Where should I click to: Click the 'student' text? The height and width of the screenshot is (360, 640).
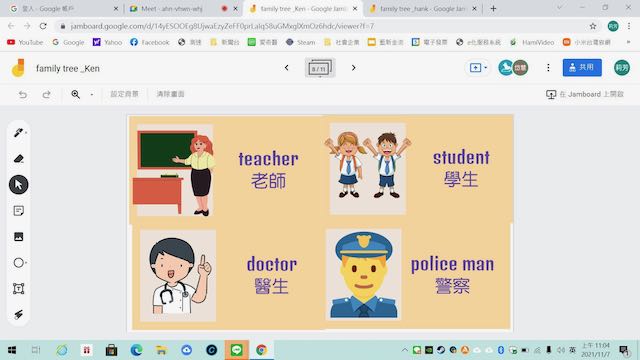click(x=461, y=158)
